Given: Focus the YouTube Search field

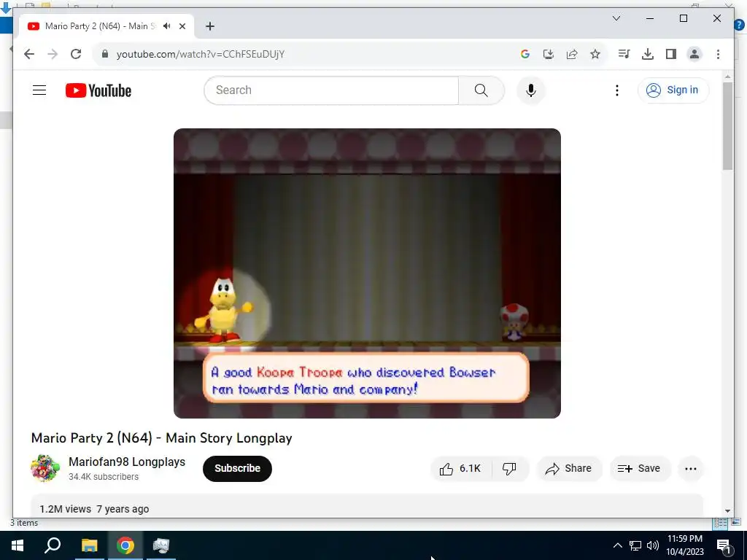Looking at the screenshot, I should point(332,90).
